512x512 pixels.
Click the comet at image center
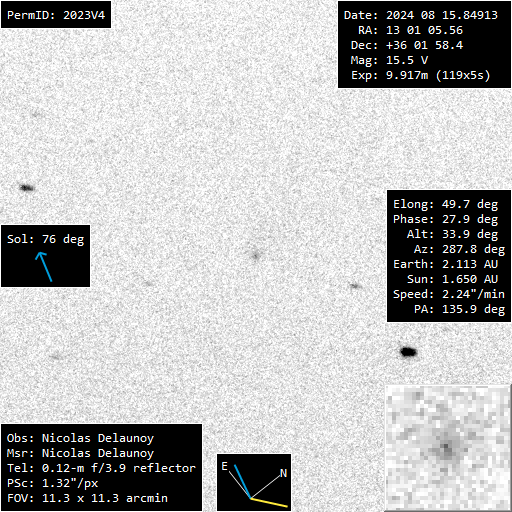(x=255, y=256)
